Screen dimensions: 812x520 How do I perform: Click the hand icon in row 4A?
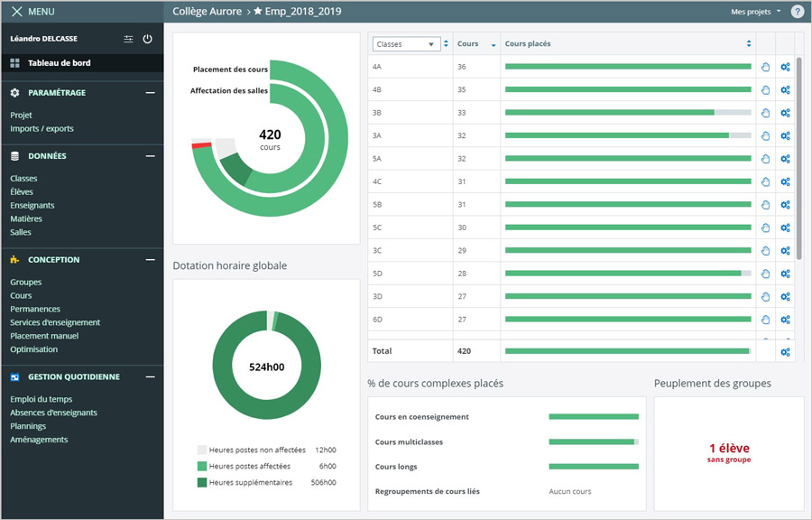point(765,67)
